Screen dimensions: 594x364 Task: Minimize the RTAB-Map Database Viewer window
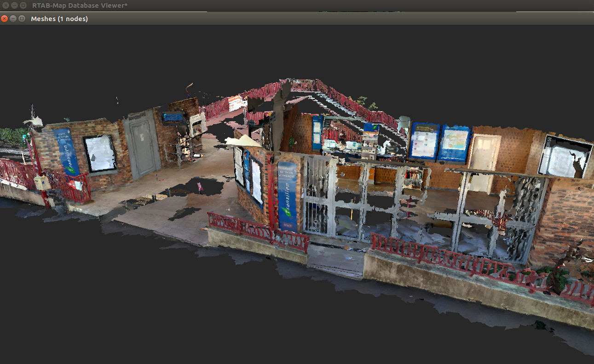coord(15,5)
